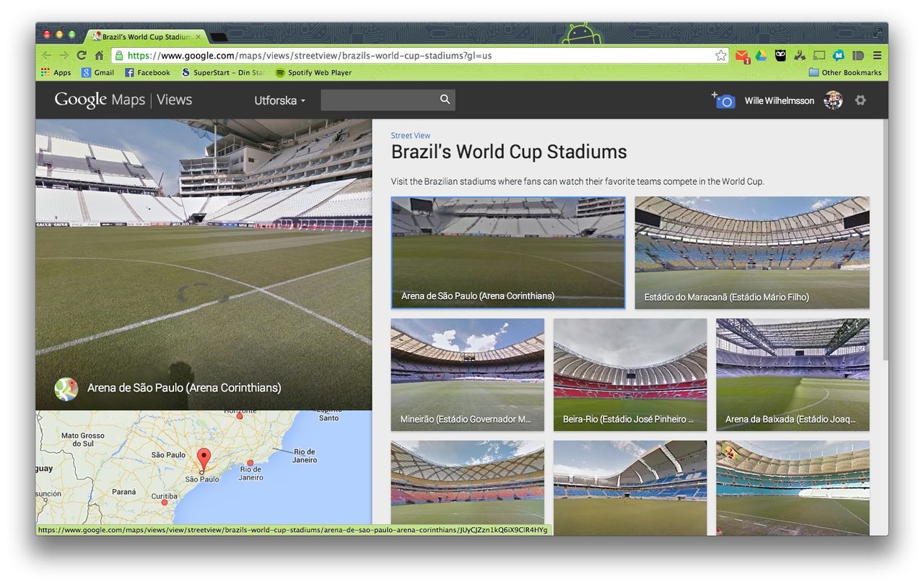Click the grey ID extension icon
This screenshot has width=924, height=585.
[x=858, y=56]
